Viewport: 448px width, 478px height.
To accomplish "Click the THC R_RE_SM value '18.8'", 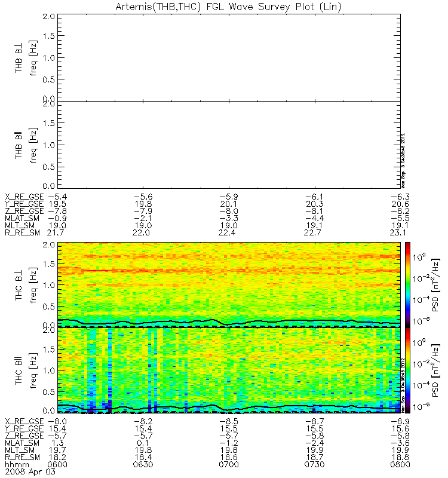I will (x=400, y=457).
